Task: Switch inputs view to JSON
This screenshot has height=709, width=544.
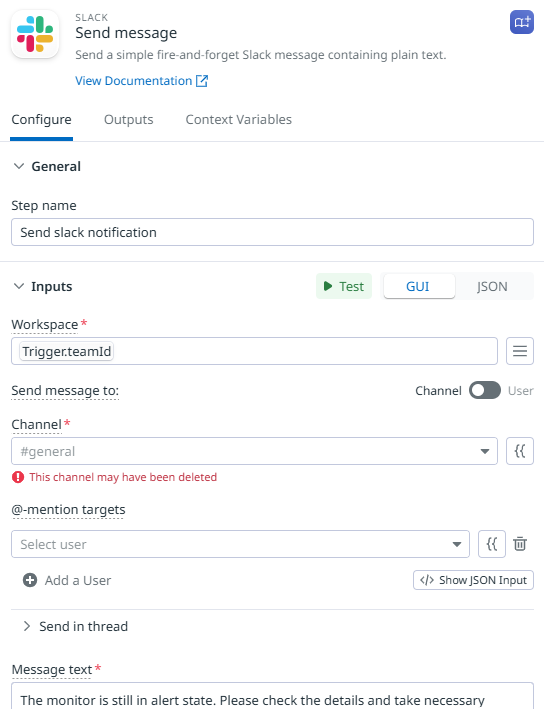Action: coord(492,286)
